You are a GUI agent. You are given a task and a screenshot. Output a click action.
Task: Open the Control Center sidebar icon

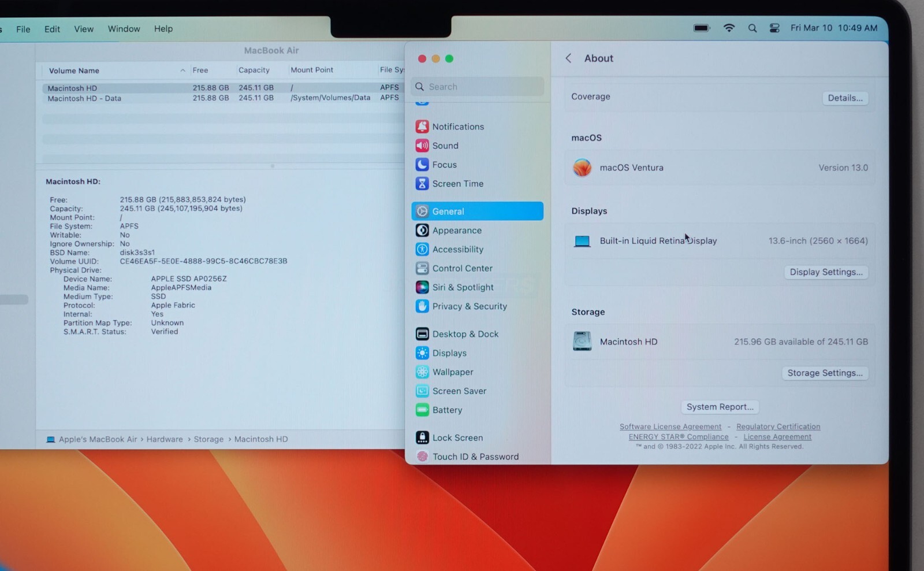point(422,269)
